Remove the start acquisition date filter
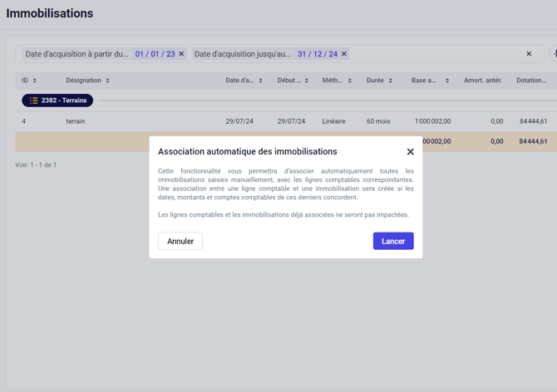Screen dimensions: 557x392 pos(182,54)
